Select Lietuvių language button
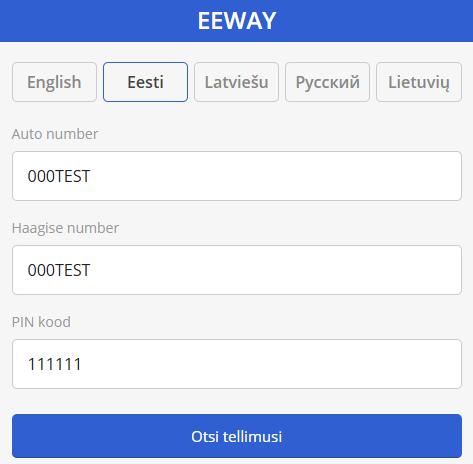 coord(419,82)
